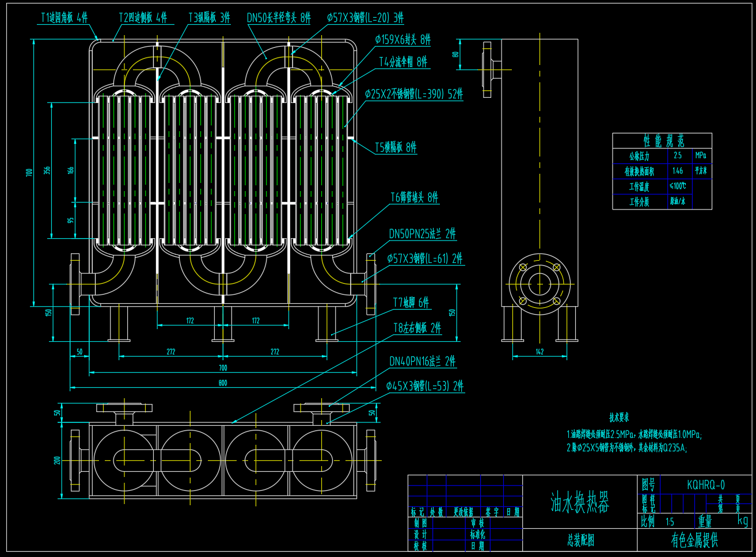Click the T1 part label at top left
The height and width of the screenshot is (557, 756).
[64, 18]
